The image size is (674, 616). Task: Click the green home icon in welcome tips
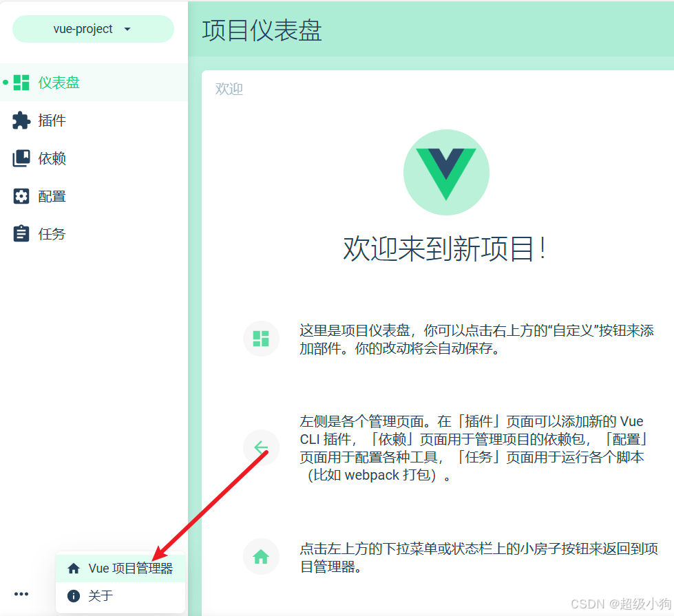261,556
